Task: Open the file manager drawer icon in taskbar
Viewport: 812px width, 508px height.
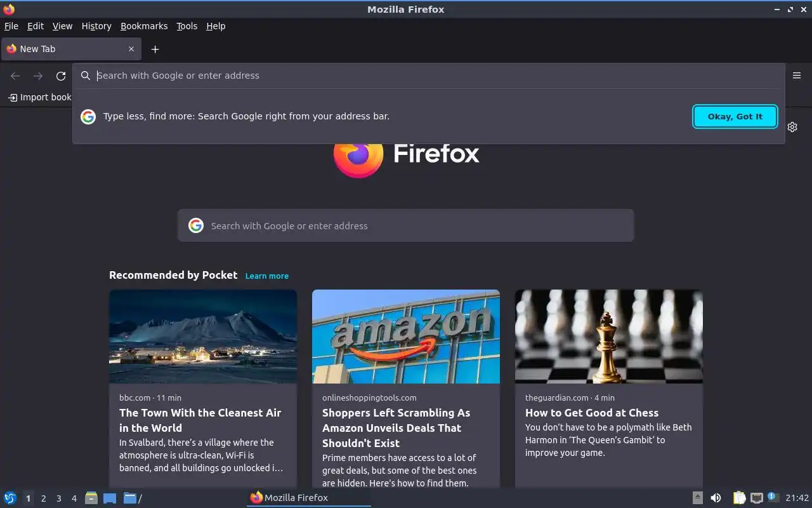Action: pos(91,498)
